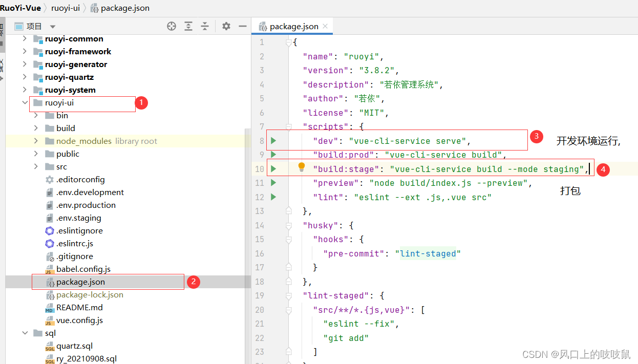Expand the src folder

click(x=36, y=166)
